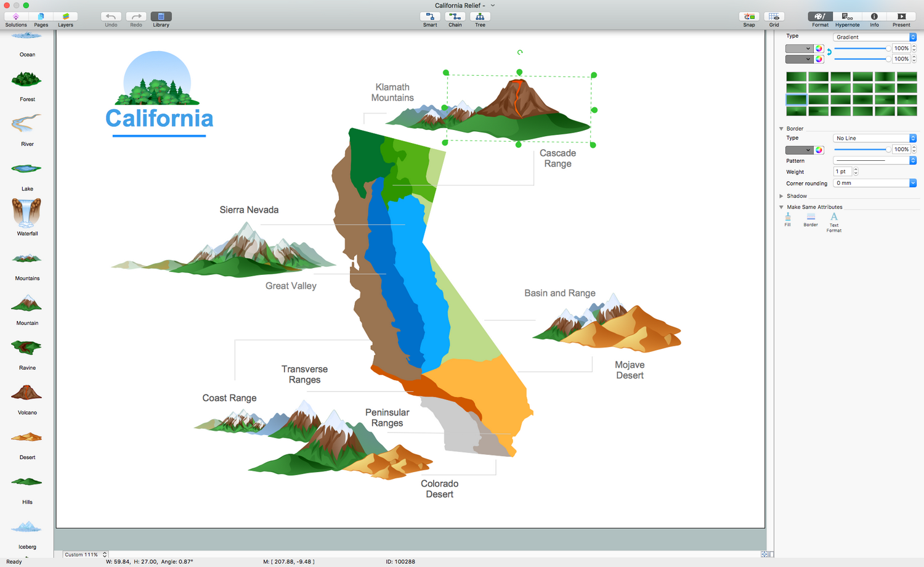Switch to the Info tab
Image resolution: width=924 pixels, height=567 pixels.
coord(874,20)
